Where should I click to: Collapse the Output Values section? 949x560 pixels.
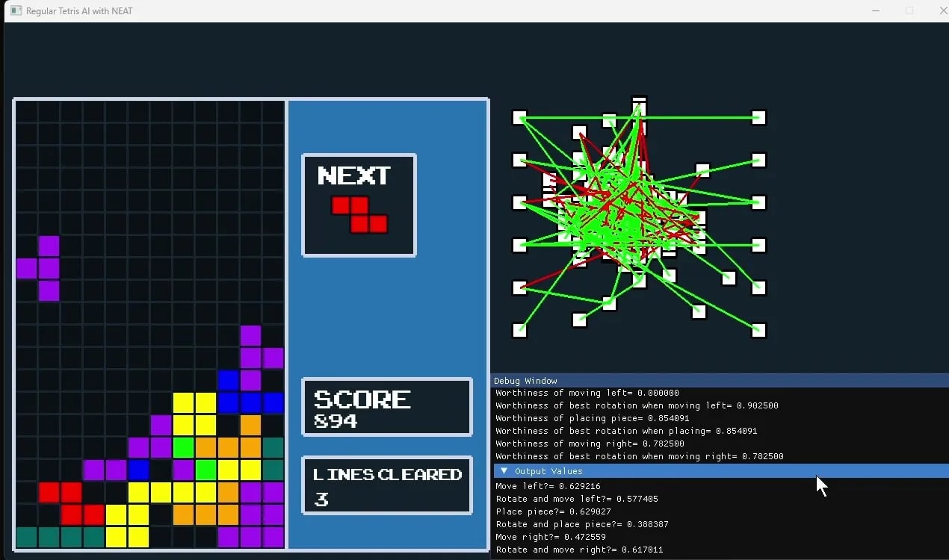504,471
